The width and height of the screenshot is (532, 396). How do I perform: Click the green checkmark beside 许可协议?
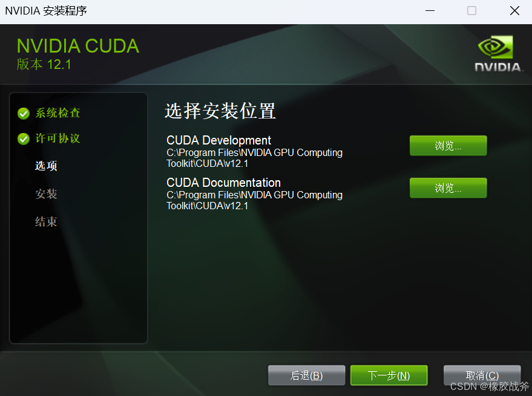point(24,138)
